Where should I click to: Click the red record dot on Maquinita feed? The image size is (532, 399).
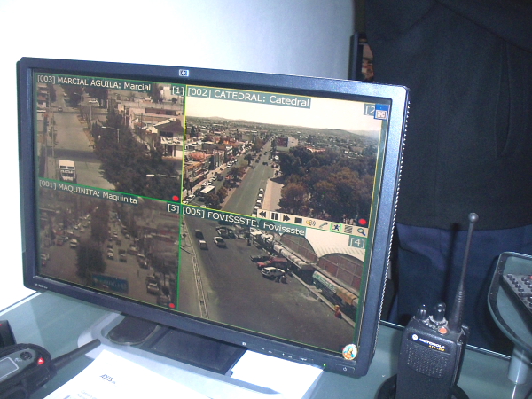172,304
